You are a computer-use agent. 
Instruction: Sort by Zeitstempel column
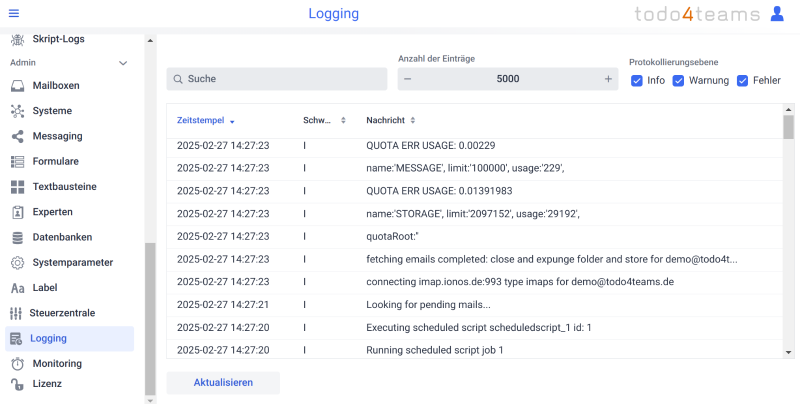pos(206,121)
